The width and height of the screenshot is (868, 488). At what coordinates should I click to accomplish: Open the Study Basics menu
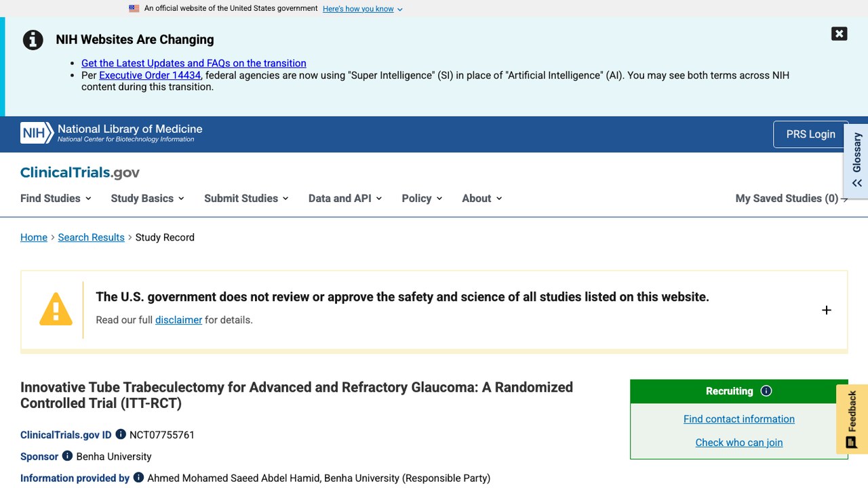(x=148, y=198)
